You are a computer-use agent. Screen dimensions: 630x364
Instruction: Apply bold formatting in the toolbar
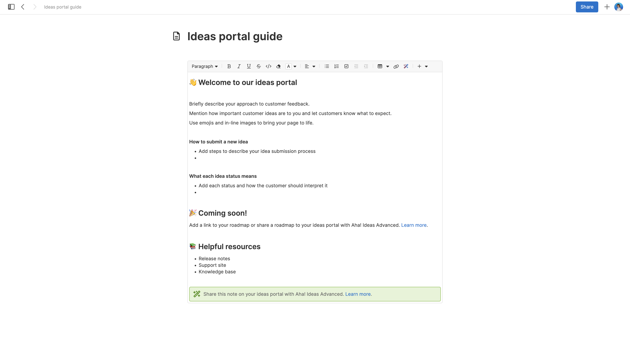[229, 66]
